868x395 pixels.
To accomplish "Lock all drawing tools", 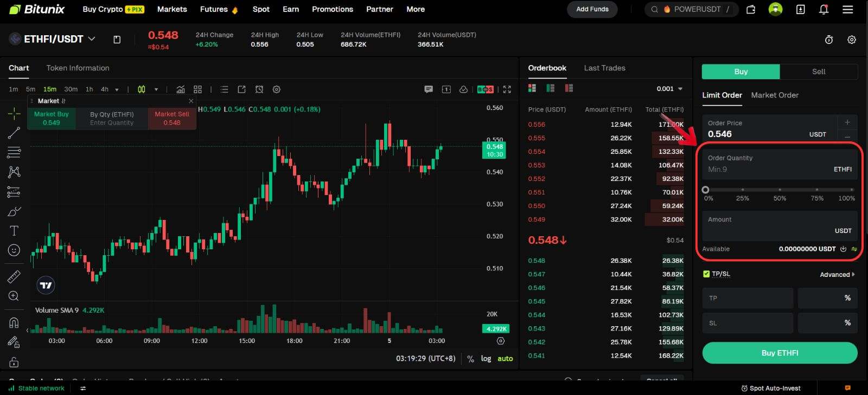I will pyautogui.click(x=14, y=362).
